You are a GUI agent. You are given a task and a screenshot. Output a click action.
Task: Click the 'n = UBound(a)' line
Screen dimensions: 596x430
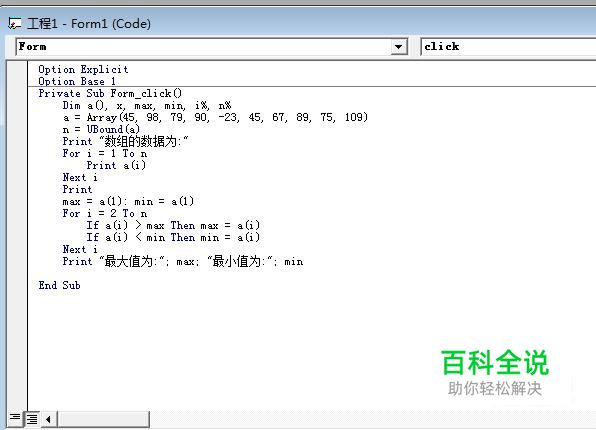[x=101, y=129]
